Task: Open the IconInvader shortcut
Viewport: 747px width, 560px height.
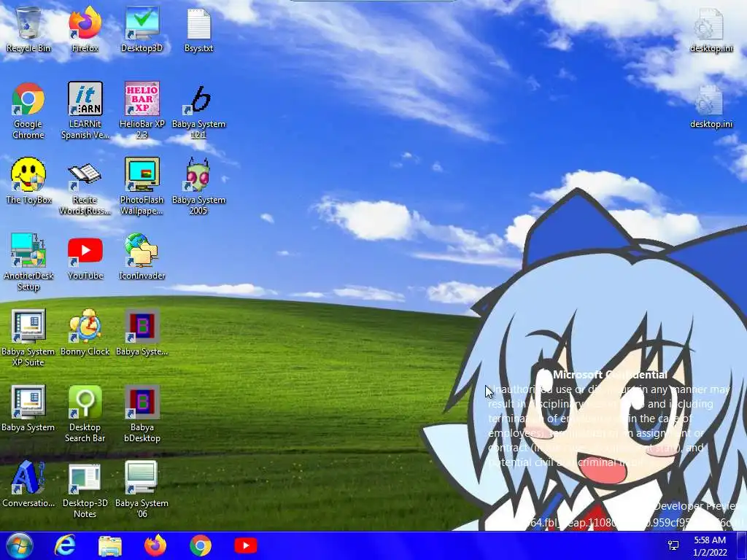Action: coord(142,257)
